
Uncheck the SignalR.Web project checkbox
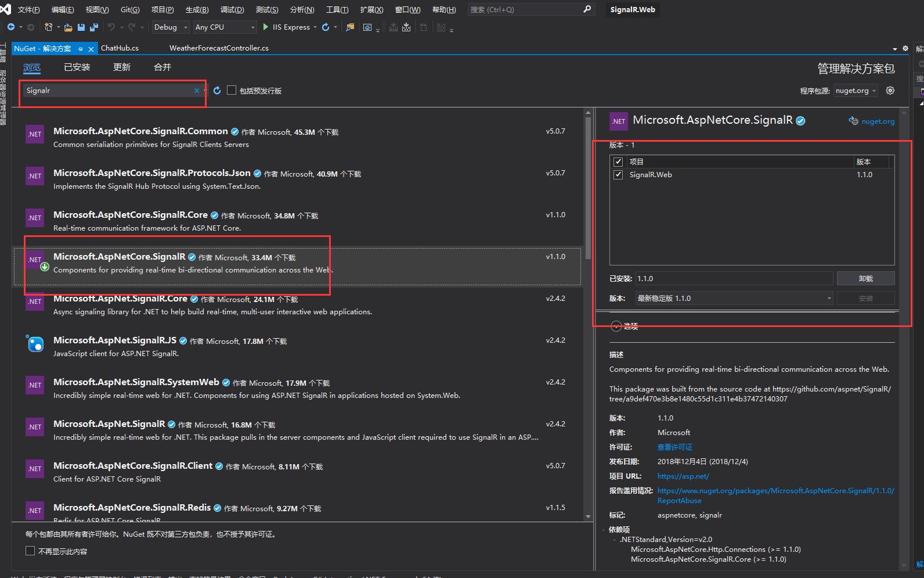coord(618,174)
